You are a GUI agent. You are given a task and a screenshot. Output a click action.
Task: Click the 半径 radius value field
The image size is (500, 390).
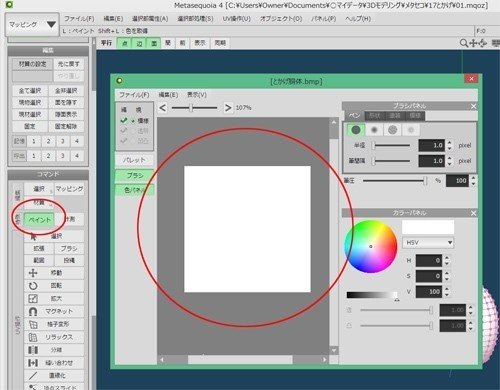[431, 145]
